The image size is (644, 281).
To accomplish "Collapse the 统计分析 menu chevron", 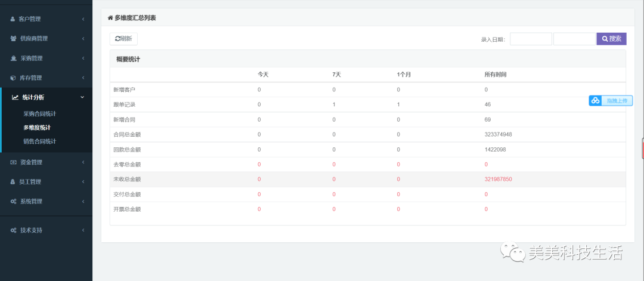I will click(x=82, y=97).
